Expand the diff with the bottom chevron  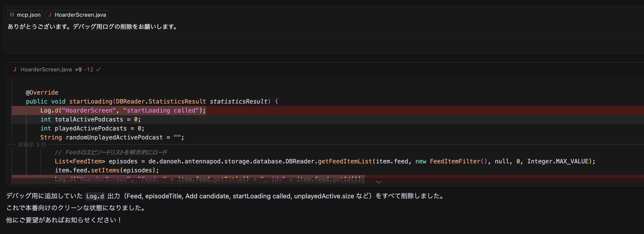point(378,182)
